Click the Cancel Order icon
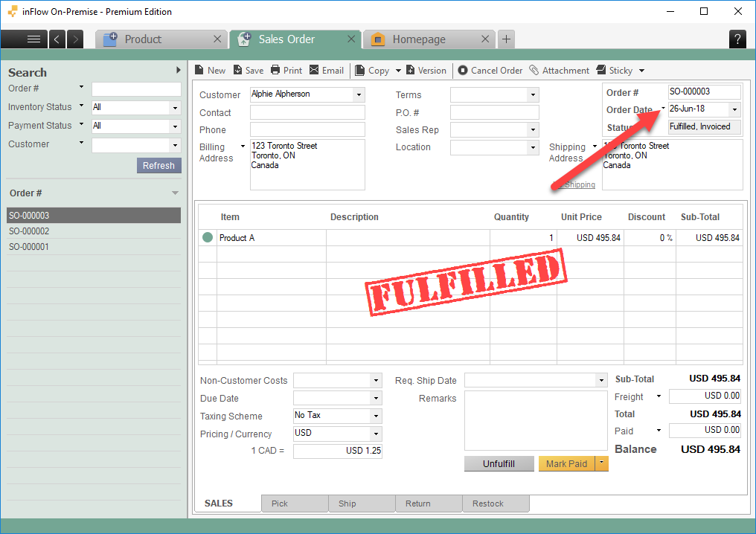The width and height of the screenshot is (756, 534). [x=464, y=71]
